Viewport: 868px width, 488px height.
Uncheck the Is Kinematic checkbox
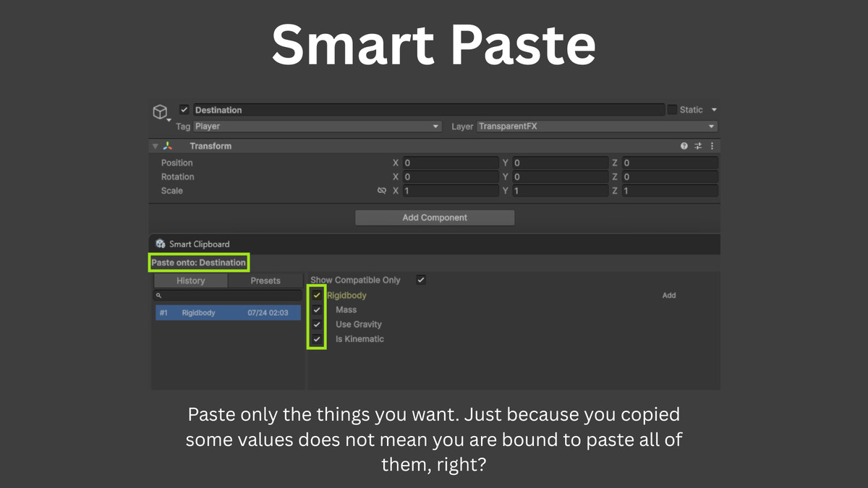coord(317,338)
